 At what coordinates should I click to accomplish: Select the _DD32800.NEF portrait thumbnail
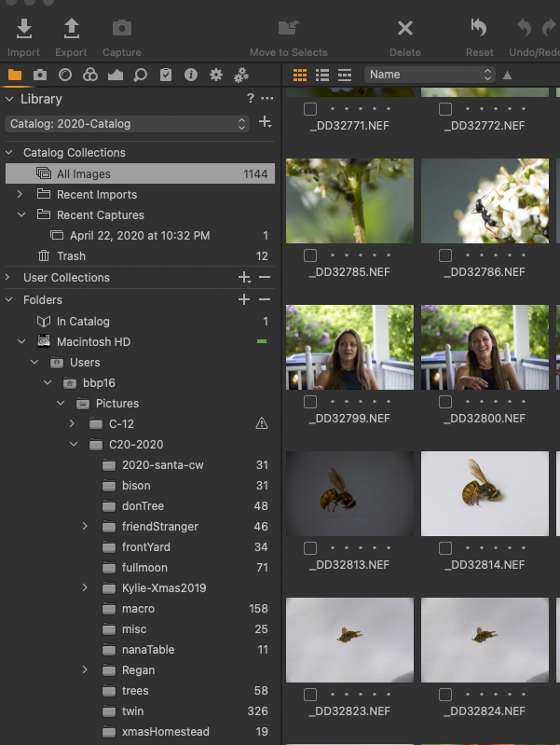pos(485,348)
